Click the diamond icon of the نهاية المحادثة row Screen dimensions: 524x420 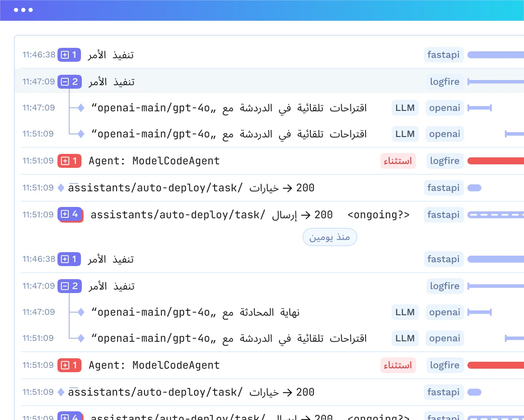pos(81,312)
